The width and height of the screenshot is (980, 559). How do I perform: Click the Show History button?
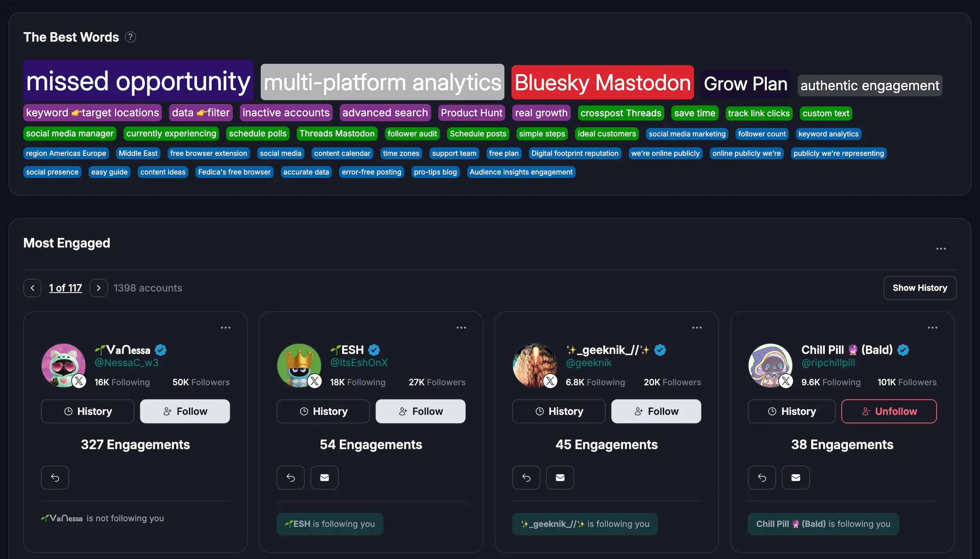920,288
